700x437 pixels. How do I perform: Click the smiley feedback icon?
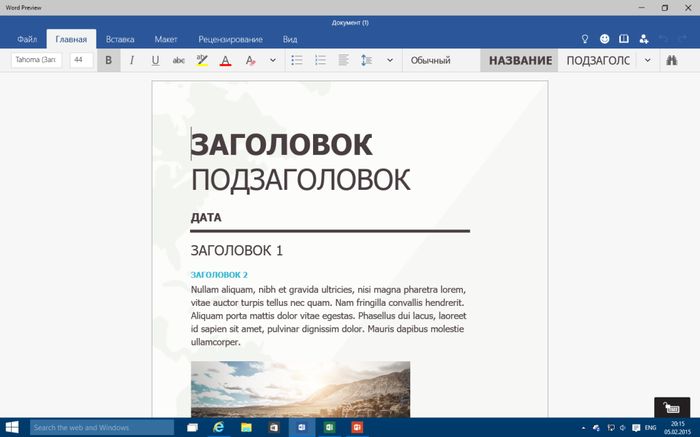605,39
